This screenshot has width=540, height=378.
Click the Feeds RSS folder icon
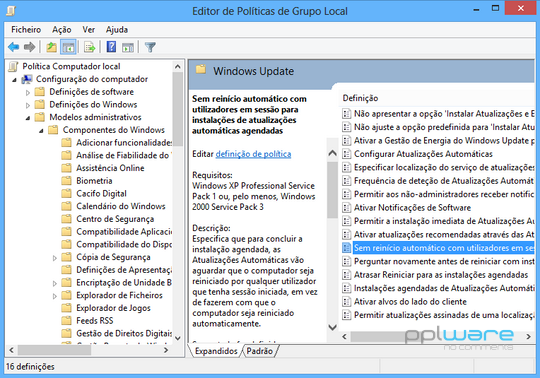[66, 321]
